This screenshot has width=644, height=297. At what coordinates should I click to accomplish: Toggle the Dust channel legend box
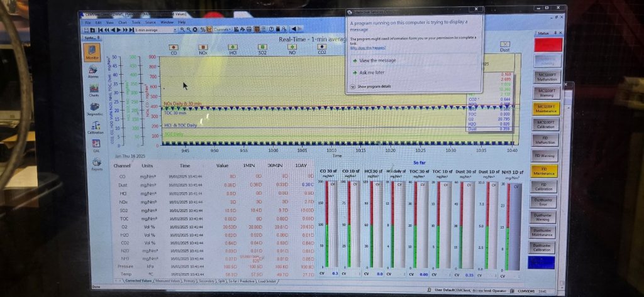point(504,45)
